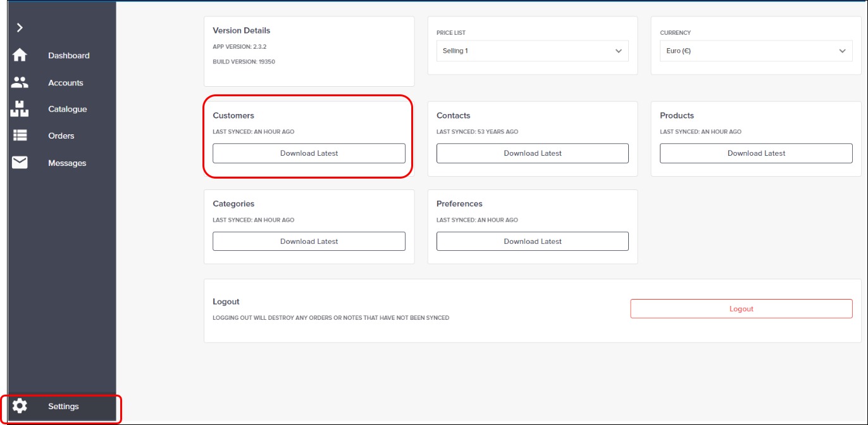
Task: Download latest Categories data
Action: pos(309,241)
